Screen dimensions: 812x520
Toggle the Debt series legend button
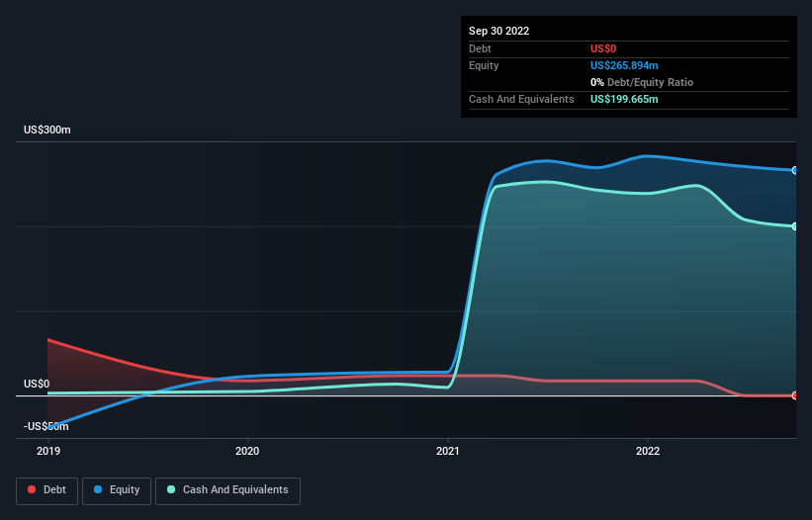pyautogui.click(x=46, y=490)
